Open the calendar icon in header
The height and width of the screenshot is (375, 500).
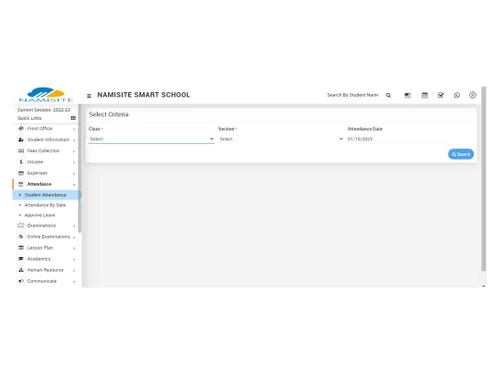(x=425, y=95)
